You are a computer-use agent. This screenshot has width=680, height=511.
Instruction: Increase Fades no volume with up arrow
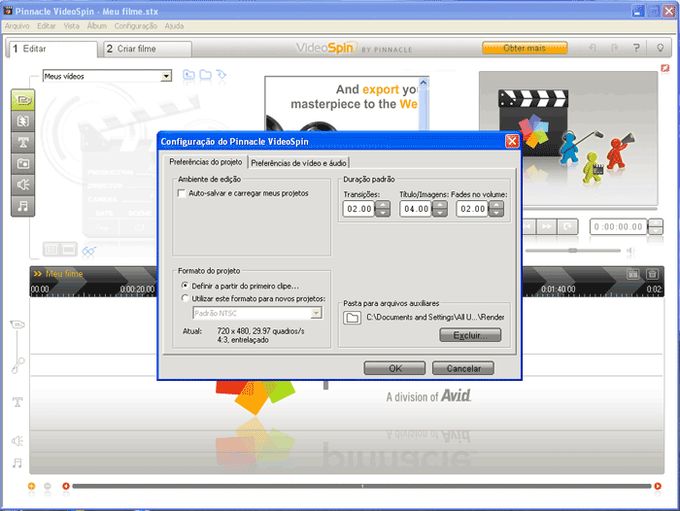(x=496, y=205)
